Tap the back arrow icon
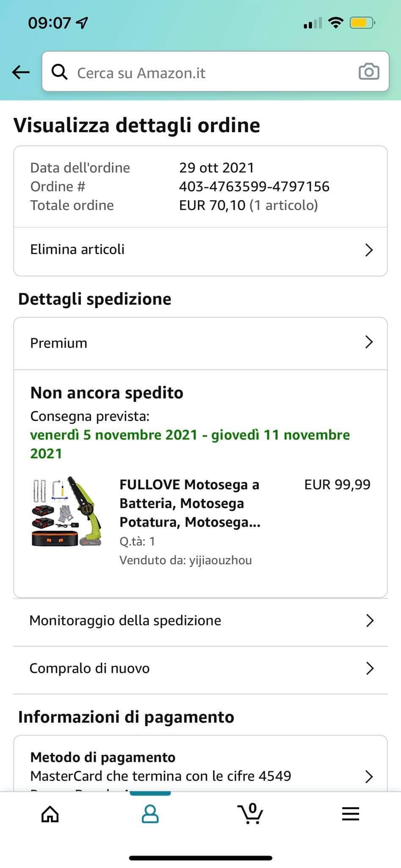This screenshot has width=401, height=868. tap(21, 72)
